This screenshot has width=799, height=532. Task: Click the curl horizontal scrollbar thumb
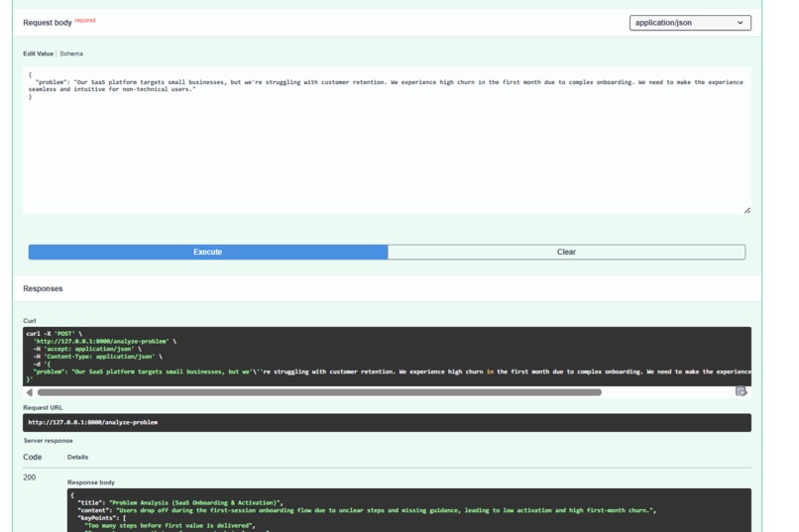(319, 392)
